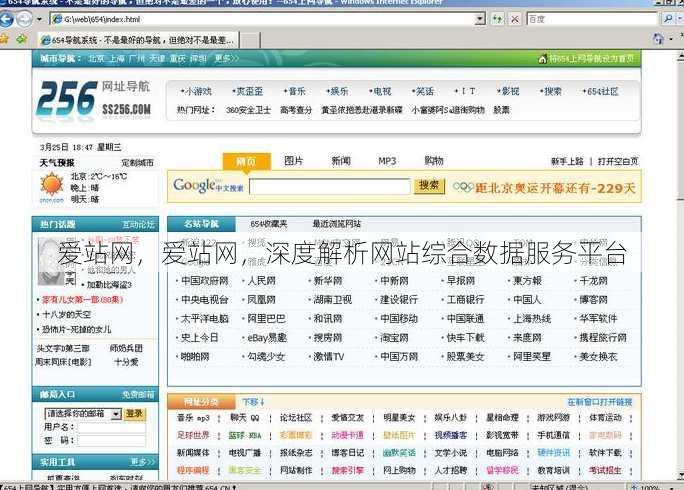This screenshot has width=684, height=490.
Task: Open 互动论坛 in 热门话题 header
Action: [x=138, y=224]
